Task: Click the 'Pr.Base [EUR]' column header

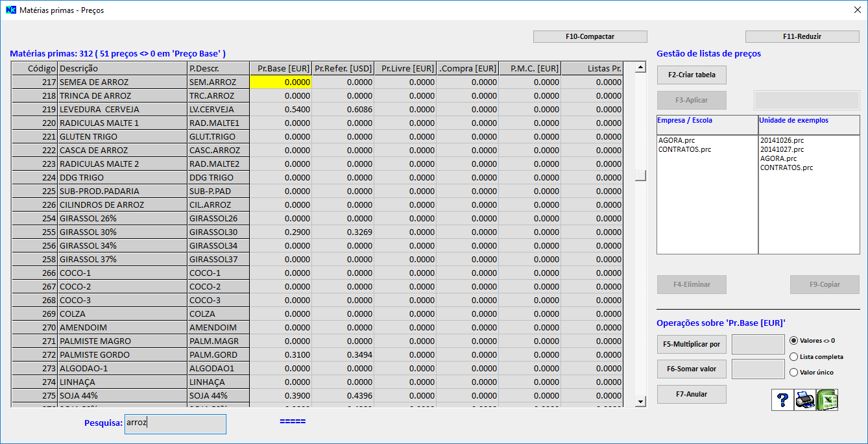Action: (280, 68)
